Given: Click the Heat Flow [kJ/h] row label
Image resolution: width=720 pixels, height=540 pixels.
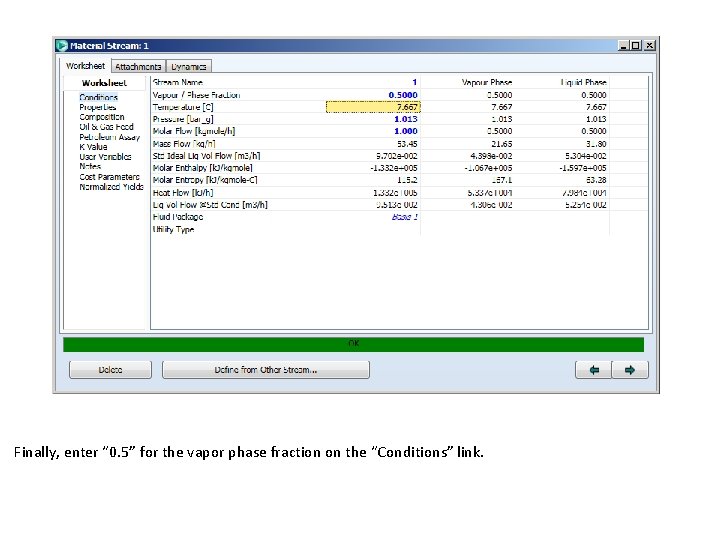Looking at the screenshot, I should [183, 193].
